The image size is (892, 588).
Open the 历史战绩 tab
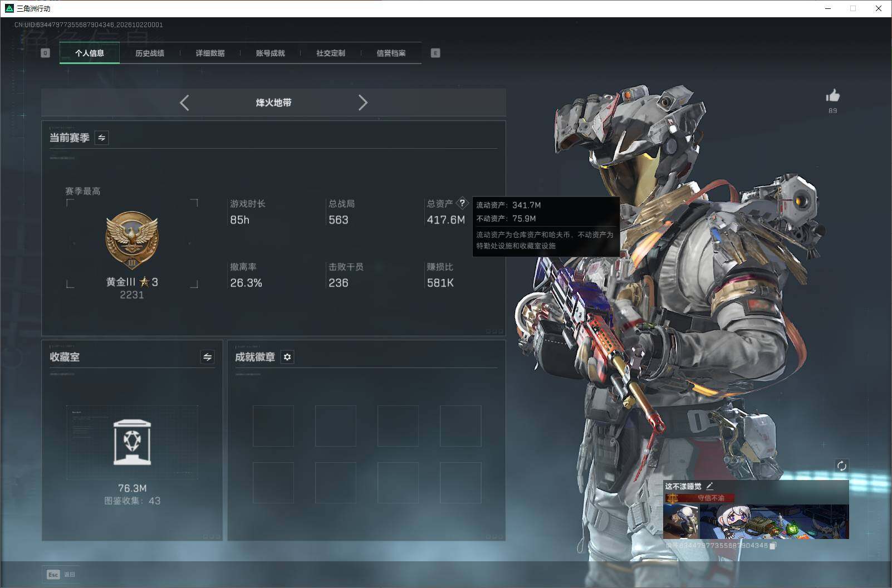150,53
